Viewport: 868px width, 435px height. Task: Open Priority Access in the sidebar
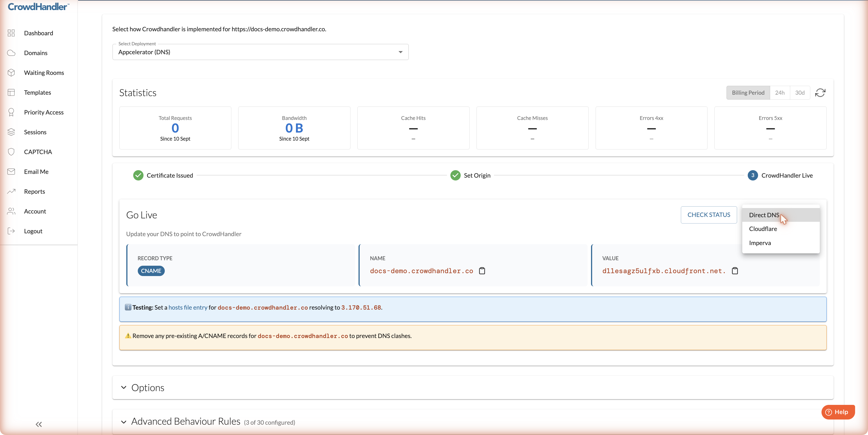coord(43,112)
